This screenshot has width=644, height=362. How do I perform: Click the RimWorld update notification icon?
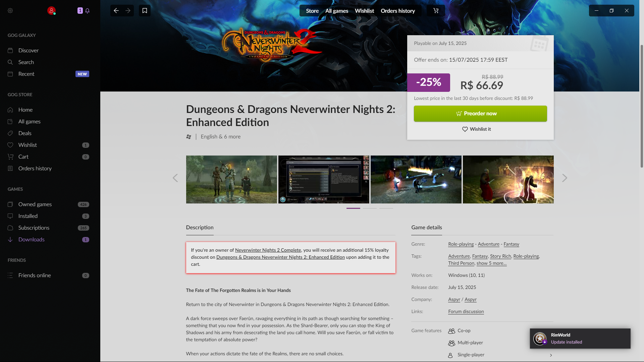point(540,339)
